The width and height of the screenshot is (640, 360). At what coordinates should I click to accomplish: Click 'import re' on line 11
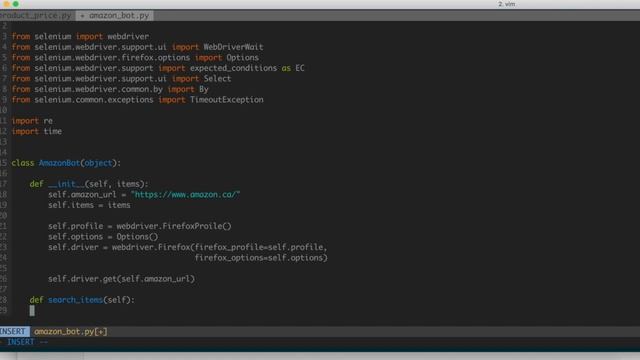coord(32,121)
